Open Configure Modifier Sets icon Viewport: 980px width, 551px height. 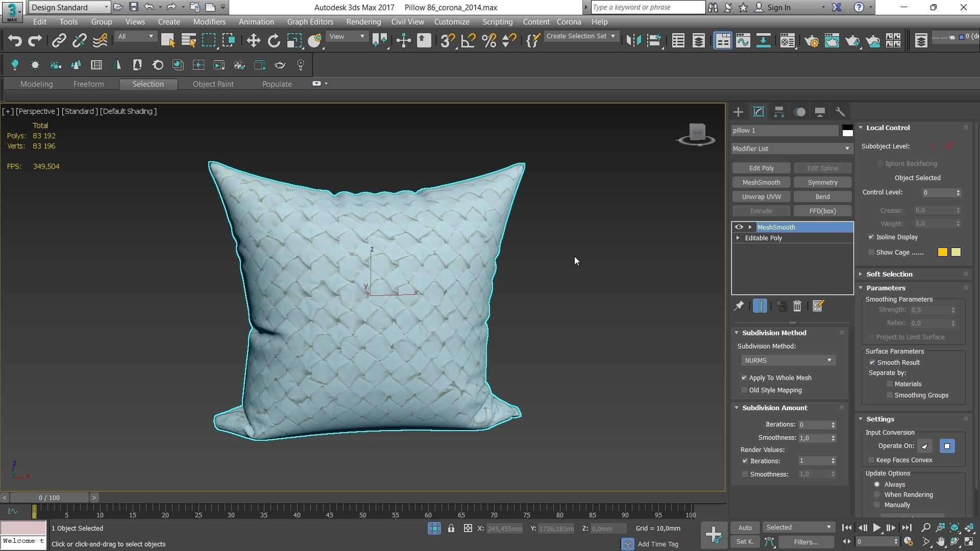tap(818, 306)
